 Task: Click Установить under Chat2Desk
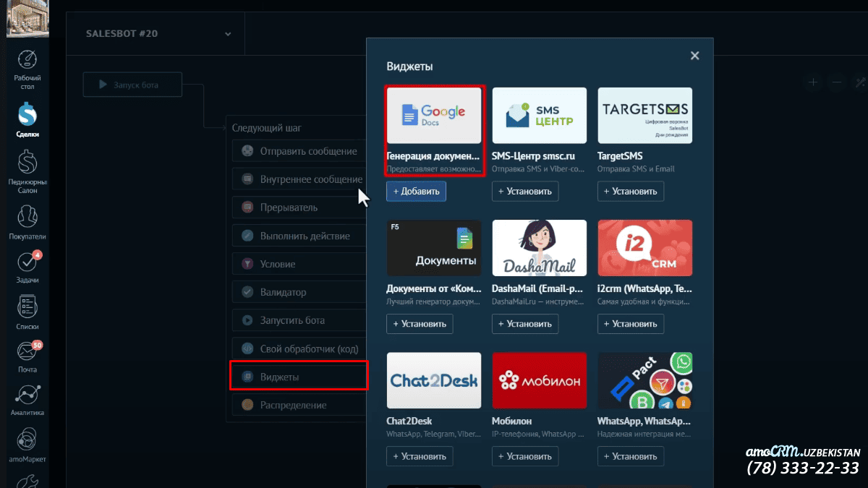click(420, 456)
